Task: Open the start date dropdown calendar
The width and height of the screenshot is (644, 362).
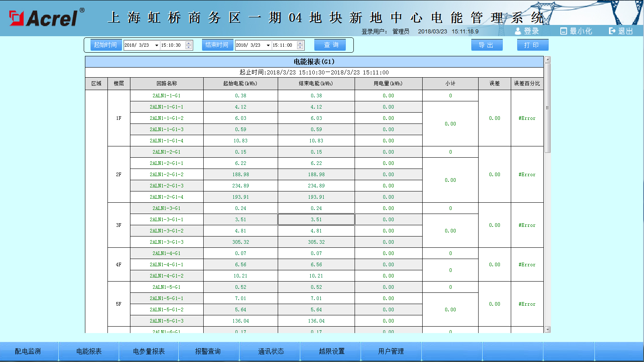Action: pos(157,45)
